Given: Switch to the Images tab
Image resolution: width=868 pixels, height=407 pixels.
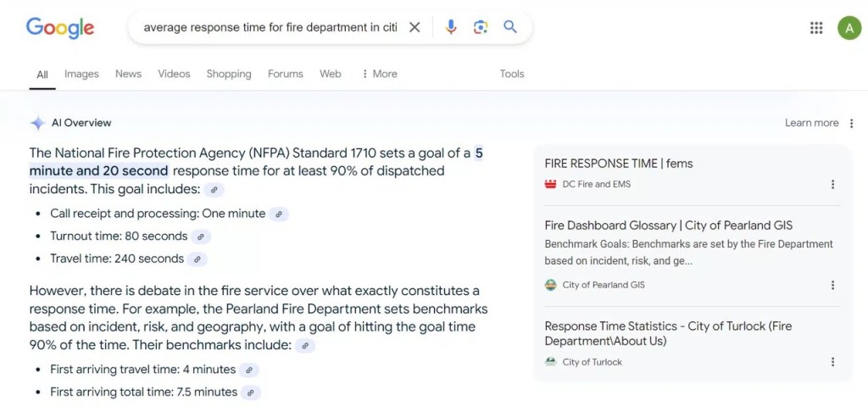Looking at the screenshot, I should [x=81, y=74].
